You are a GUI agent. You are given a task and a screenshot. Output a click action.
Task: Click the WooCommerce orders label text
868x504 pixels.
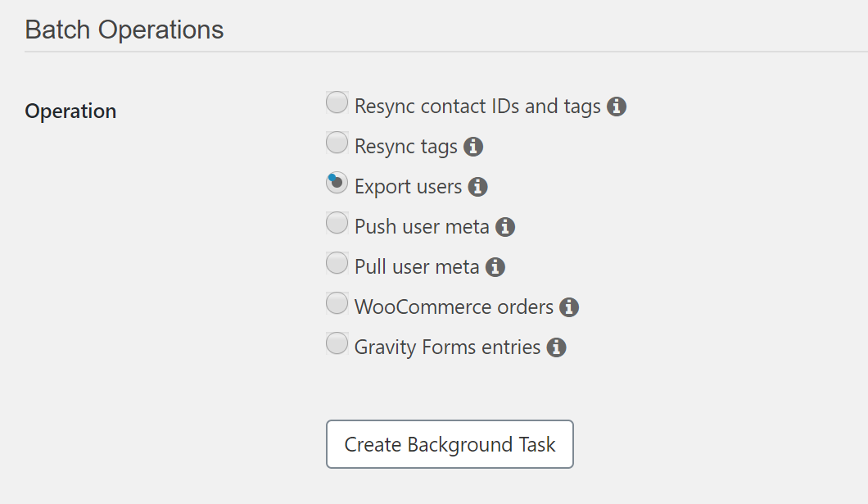(454, 307)
